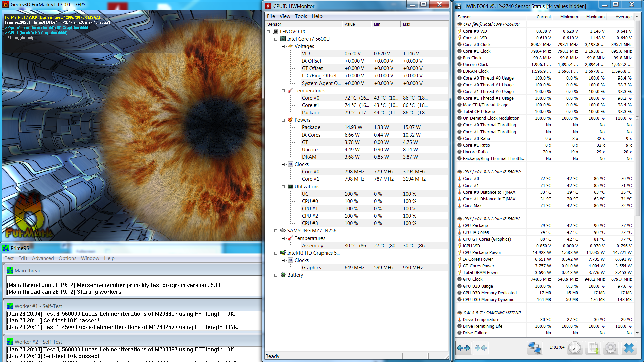
Task: Click the HWiNFO vertical scrollbar down arrow
Action: 637,333
